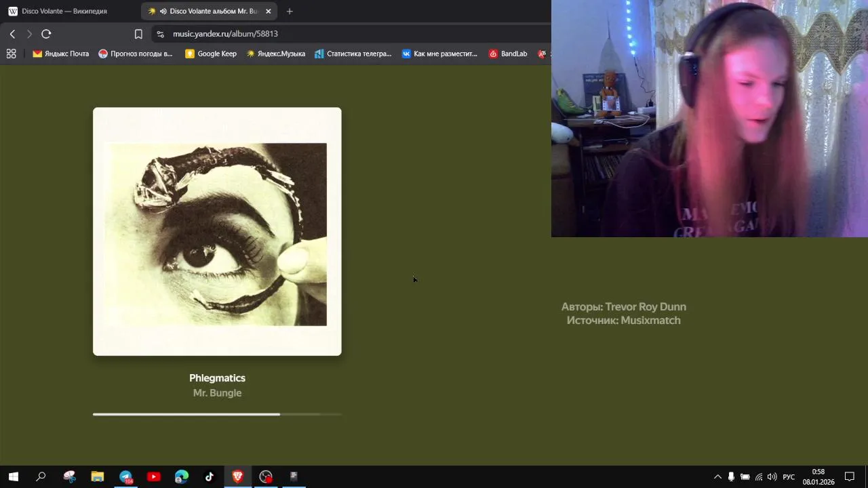
Task: Open the Яндекс.Музыка bookmark
Action: 275,54
